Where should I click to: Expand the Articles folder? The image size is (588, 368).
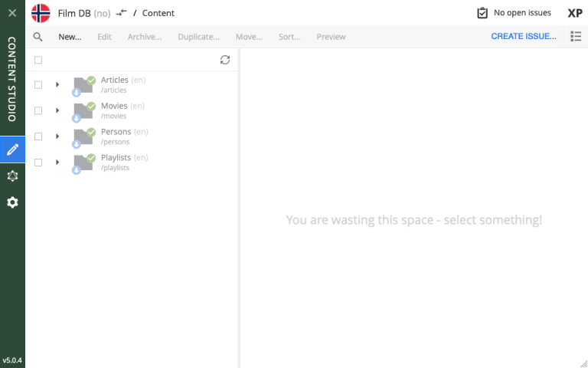click(x=57, y=84)
